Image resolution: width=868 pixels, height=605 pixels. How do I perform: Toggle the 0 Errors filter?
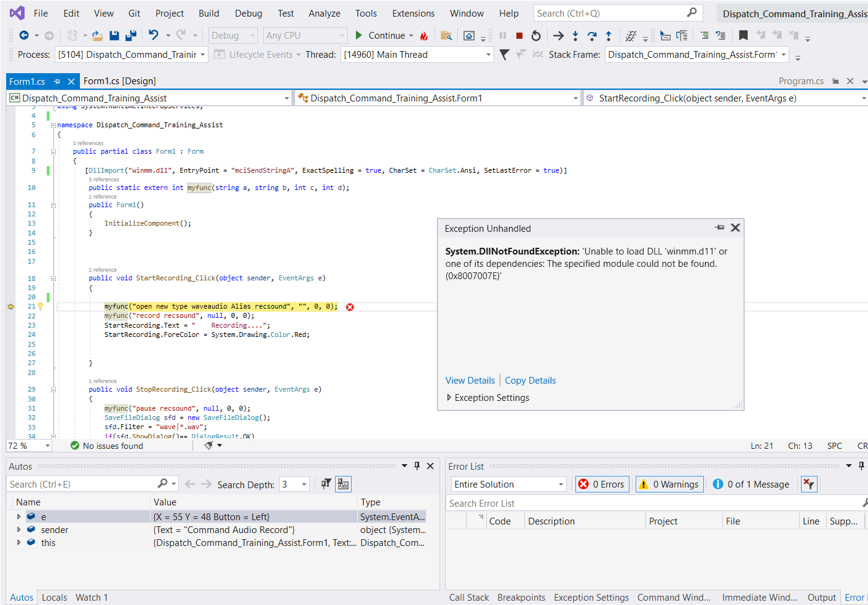coord(602,484)
